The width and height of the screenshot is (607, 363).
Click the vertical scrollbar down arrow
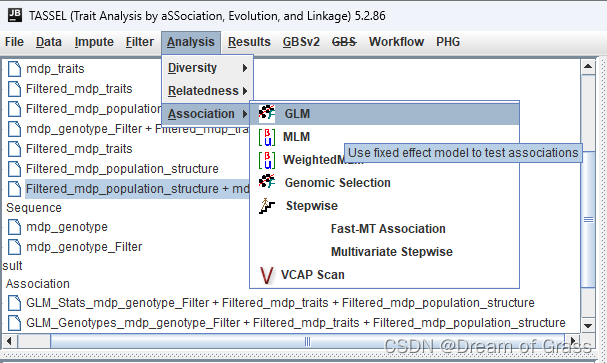pos(588,325)
